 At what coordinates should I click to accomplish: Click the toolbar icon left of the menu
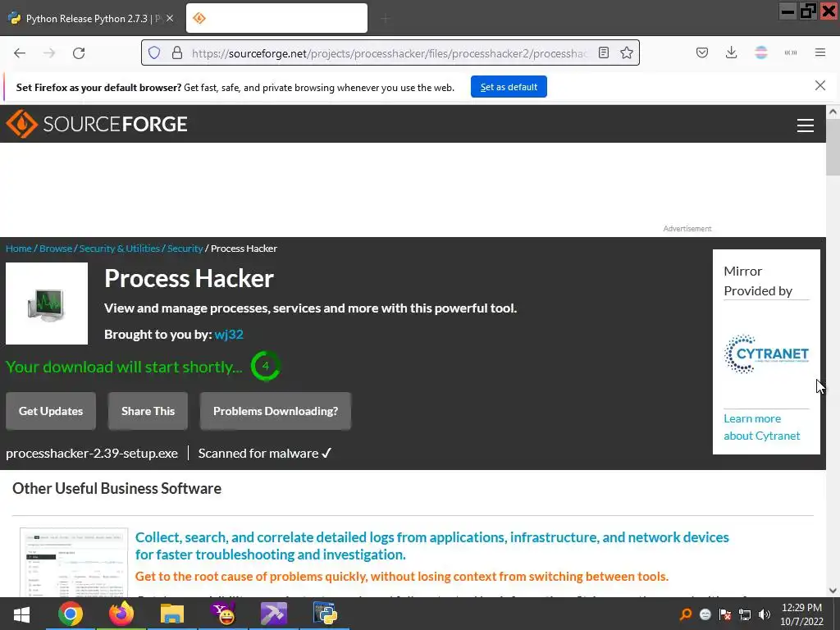(790, 52)
